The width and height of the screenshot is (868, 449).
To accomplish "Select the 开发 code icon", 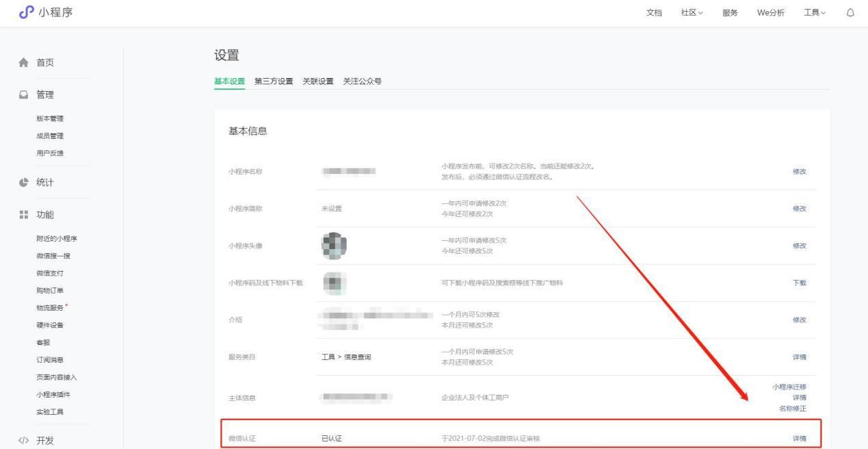I will [24, 441].
